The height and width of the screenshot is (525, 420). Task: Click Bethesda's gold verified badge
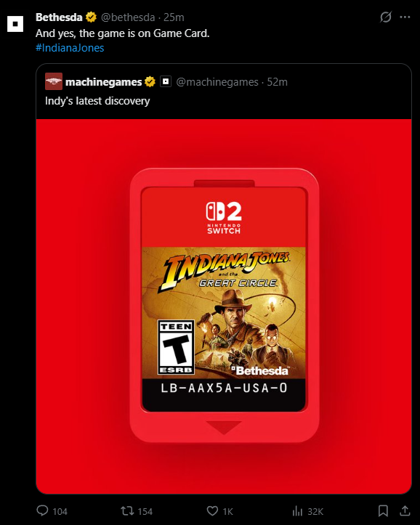pos(91,17)
